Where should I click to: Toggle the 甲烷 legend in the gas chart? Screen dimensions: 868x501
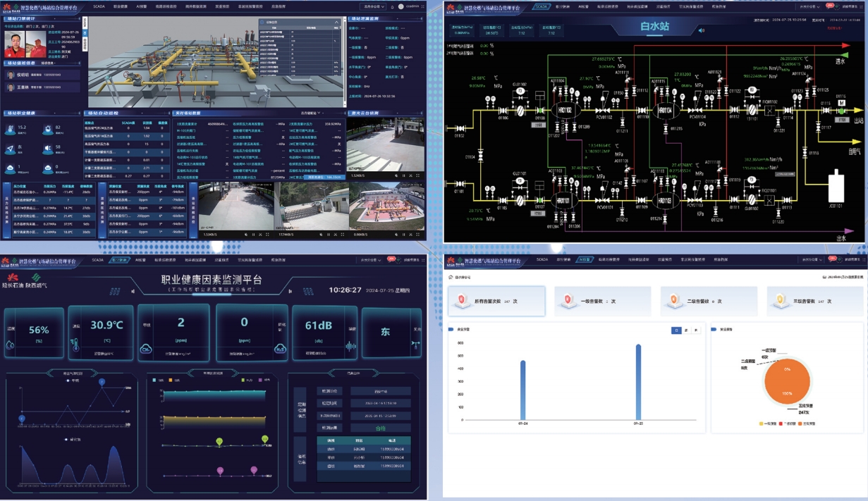tap(71, 381)
